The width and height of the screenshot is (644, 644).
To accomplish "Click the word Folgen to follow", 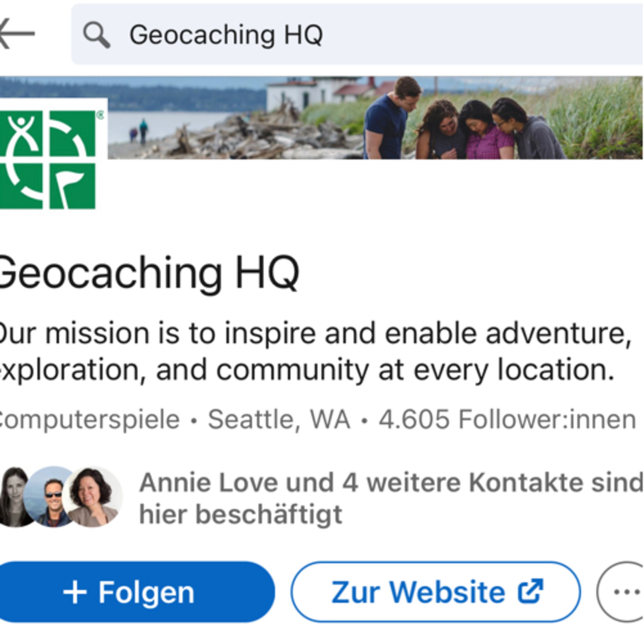I will (146, 592).
